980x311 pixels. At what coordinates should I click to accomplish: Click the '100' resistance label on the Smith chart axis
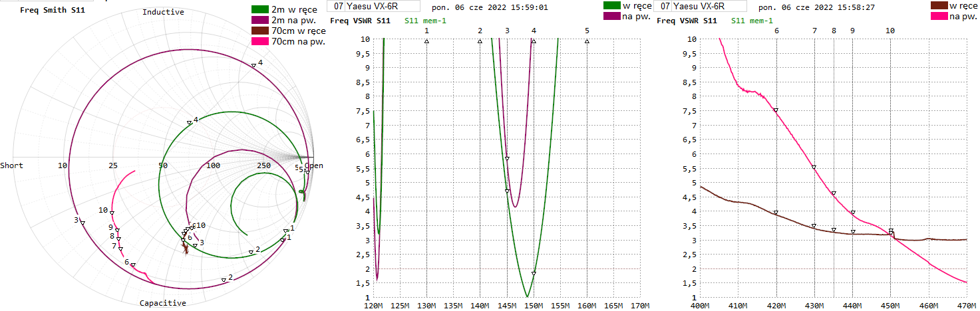point(213,165)
